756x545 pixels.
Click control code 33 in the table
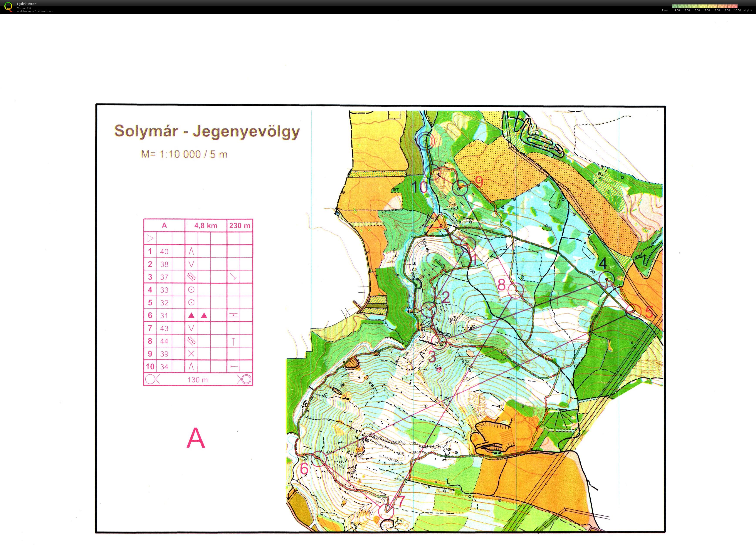pyautogui.click(x=164, y=290)
